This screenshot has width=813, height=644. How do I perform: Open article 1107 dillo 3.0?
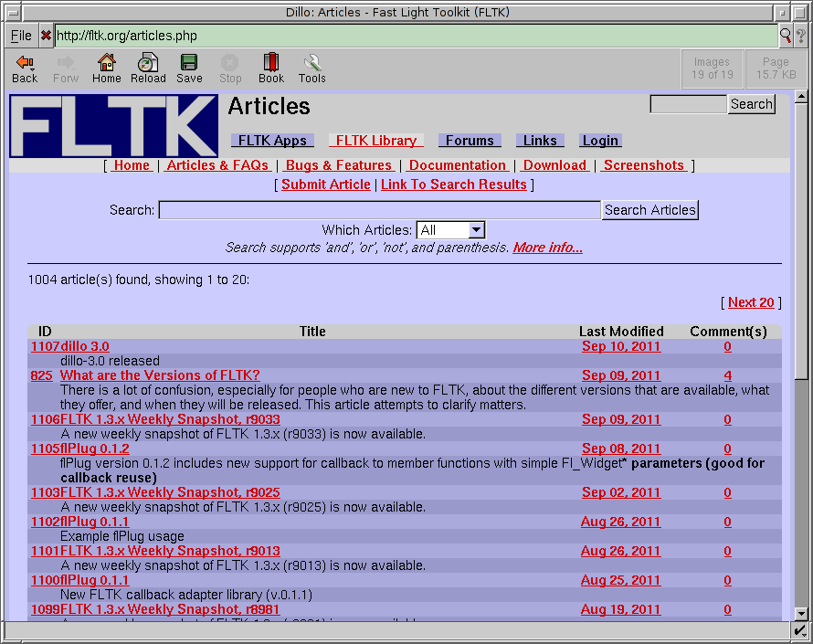point(85,346)
